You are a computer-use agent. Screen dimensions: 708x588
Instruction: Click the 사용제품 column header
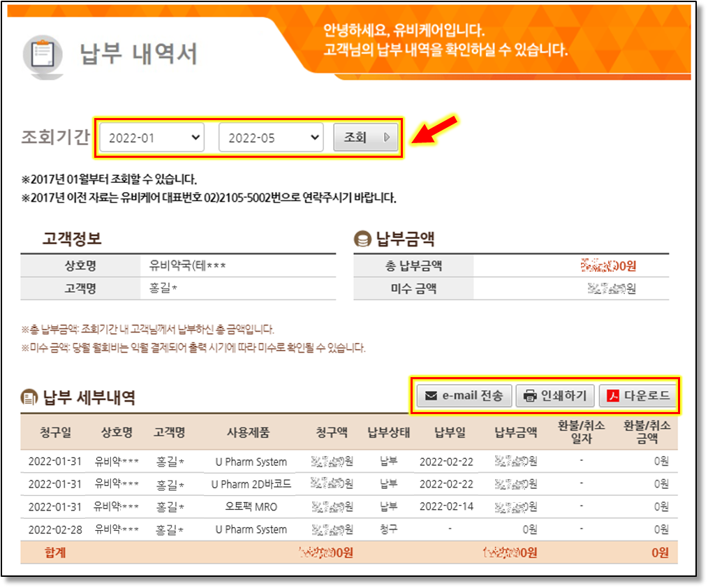[x=250, y=432]
